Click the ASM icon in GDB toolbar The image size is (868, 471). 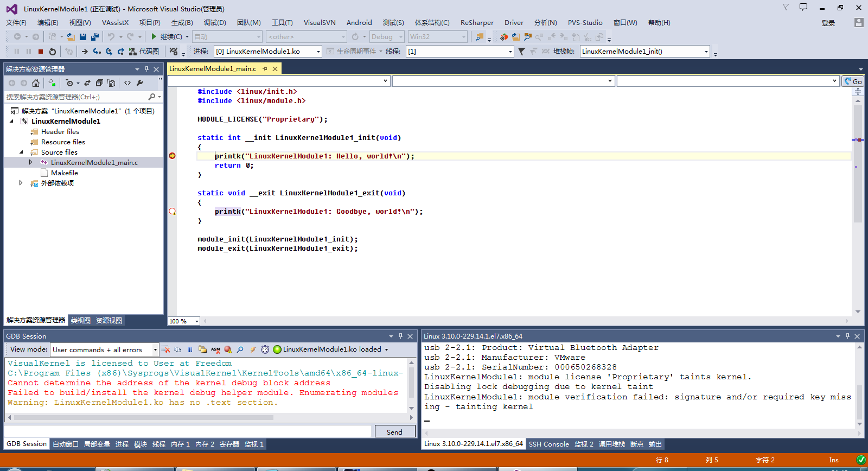[215, 349]
